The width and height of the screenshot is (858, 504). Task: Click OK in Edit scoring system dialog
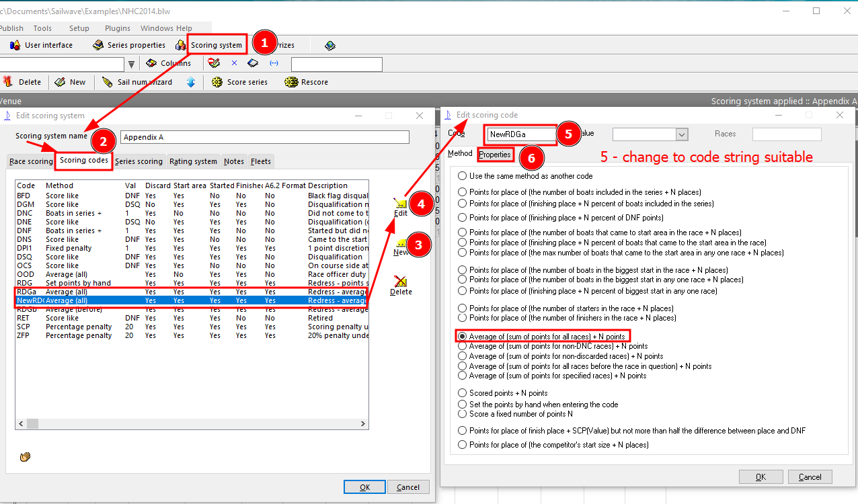(x=364, y=487)
